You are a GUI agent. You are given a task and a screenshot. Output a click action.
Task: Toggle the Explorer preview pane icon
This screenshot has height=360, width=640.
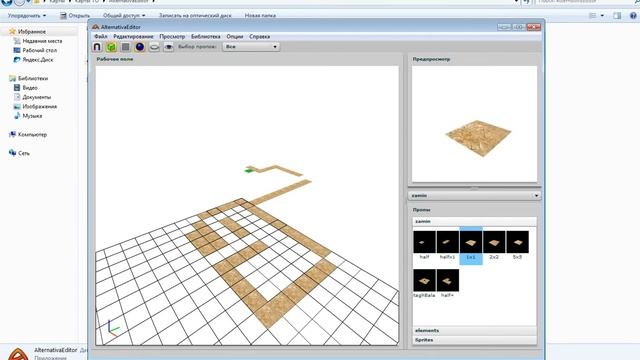(617, 16)
